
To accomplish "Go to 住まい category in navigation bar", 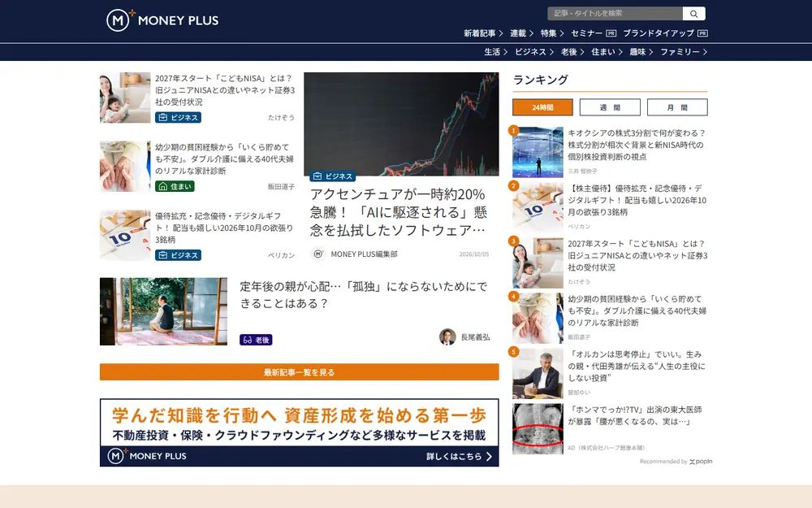I will coord(607,52).
